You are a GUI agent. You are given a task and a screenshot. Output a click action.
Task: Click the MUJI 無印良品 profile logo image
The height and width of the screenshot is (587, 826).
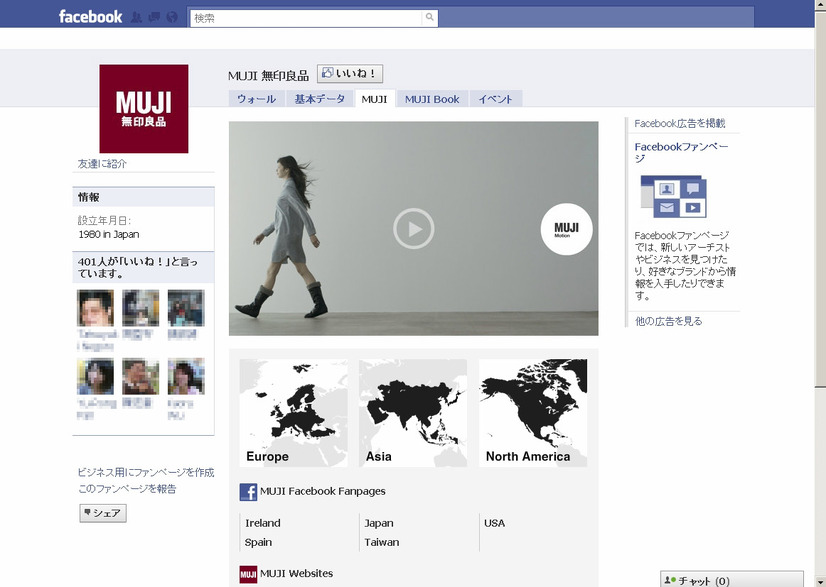[x=144, y=109]
